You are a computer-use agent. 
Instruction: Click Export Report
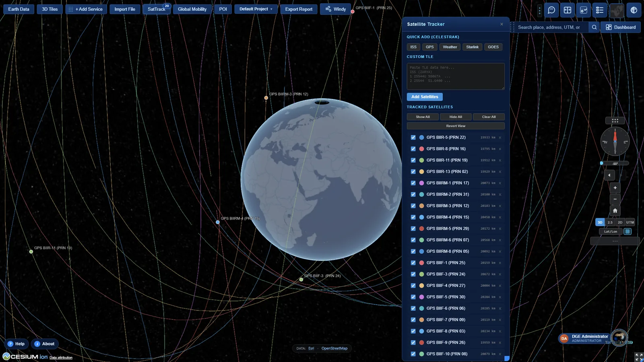(299, 9)
